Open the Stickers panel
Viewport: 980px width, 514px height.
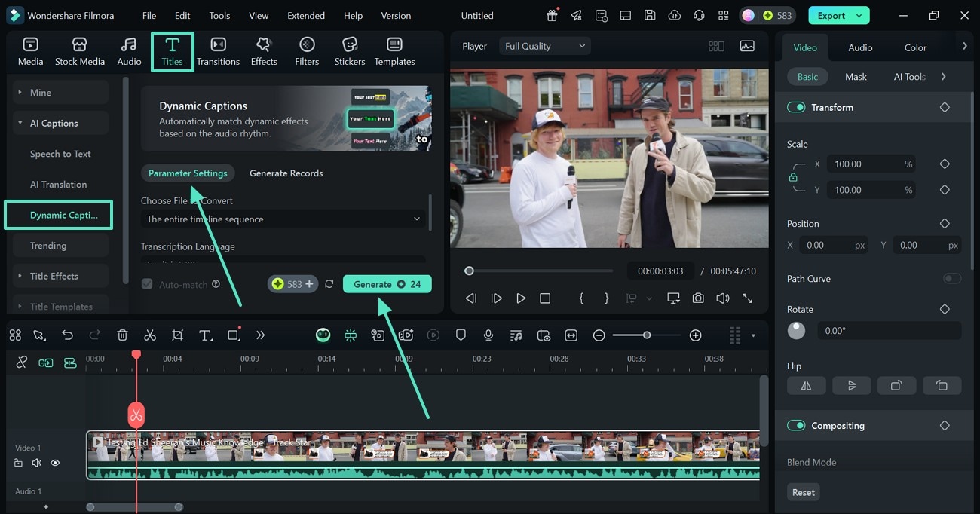click(350, 52)
